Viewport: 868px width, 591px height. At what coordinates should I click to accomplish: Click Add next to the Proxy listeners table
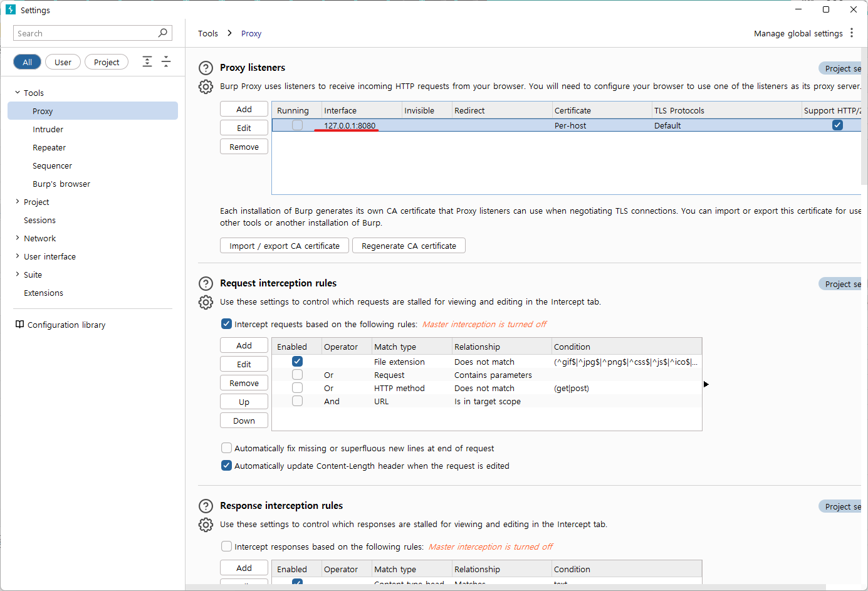pos(244,109)
